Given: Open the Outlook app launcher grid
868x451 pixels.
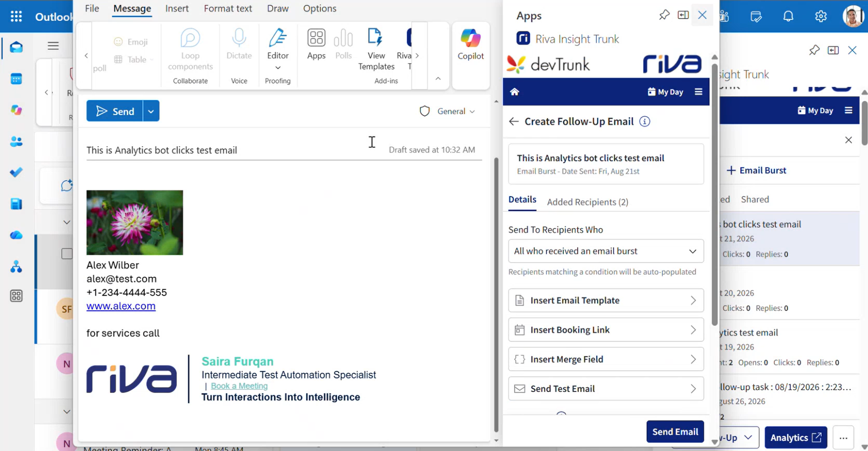Looking at the screenshot, I should (x=16, y=16).
